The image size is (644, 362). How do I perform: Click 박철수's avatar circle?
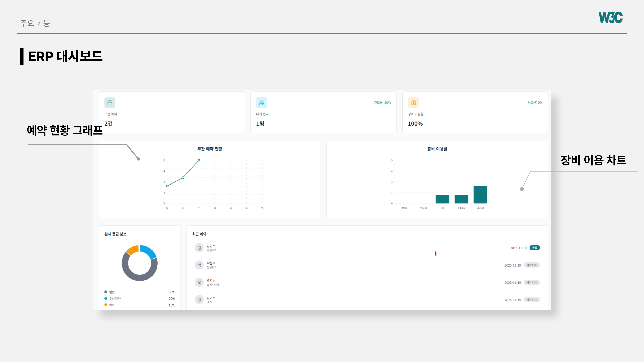point(199,265)
